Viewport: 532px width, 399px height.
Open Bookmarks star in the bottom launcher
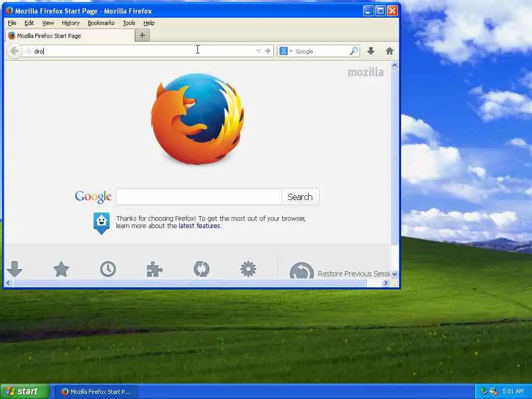[61, 269]
